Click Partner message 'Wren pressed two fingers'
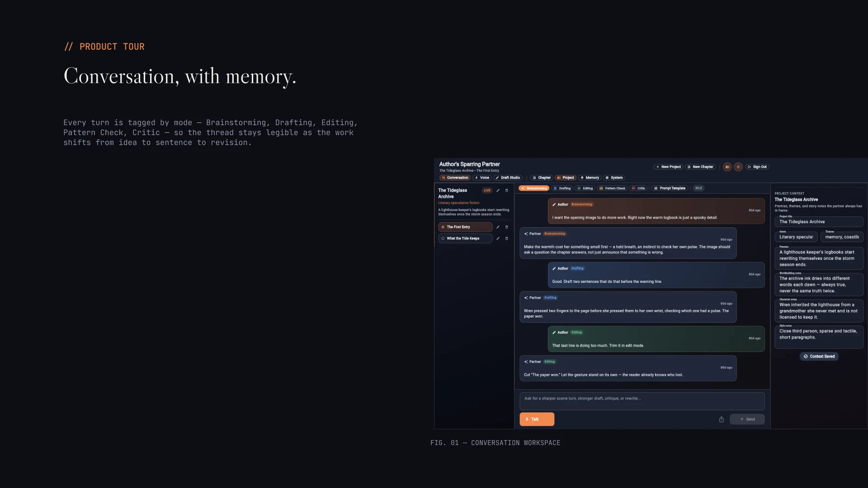868x488 pixels. (x=628, y=307)
